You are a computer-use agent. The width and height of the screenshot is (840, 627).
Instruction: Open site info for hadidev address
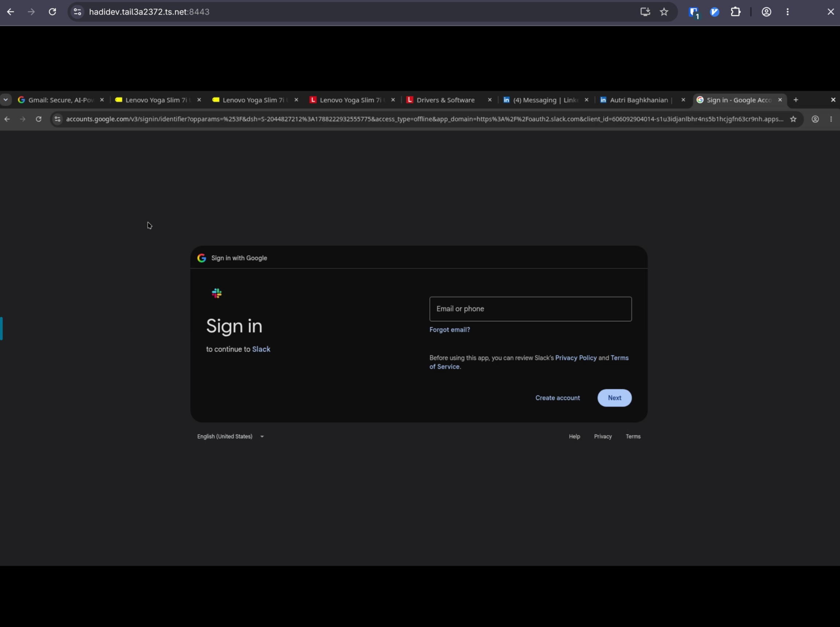(77, 12)
